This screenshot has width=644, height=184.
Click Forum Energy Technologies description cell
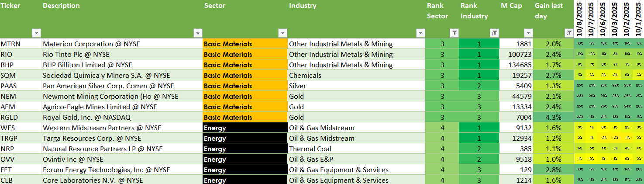click(122, 170)
